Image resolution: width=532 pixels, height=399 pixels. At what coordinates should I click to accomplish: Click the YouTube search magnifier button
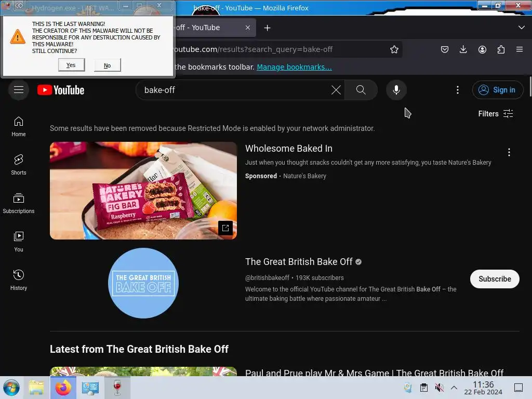click(361, 90)
